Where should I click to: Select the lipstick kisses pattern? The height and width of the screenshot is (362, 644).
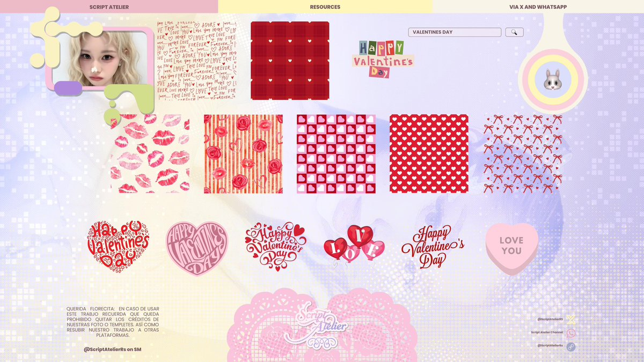tap(150, 153)
